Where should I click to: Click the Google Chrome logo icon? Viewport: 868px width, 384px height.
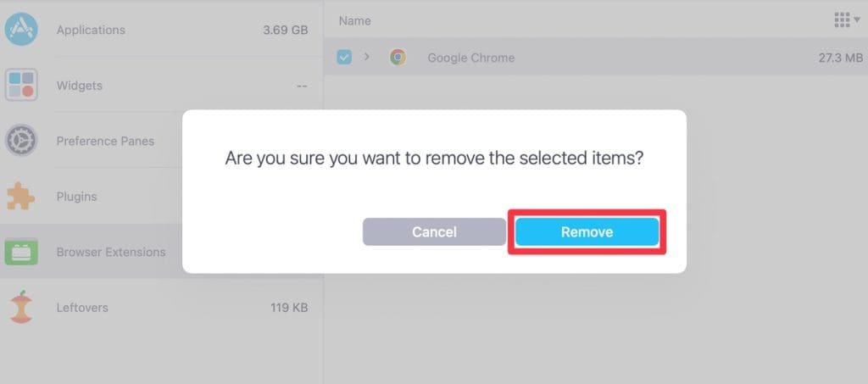pyautogui.click(x=398, y=58)
